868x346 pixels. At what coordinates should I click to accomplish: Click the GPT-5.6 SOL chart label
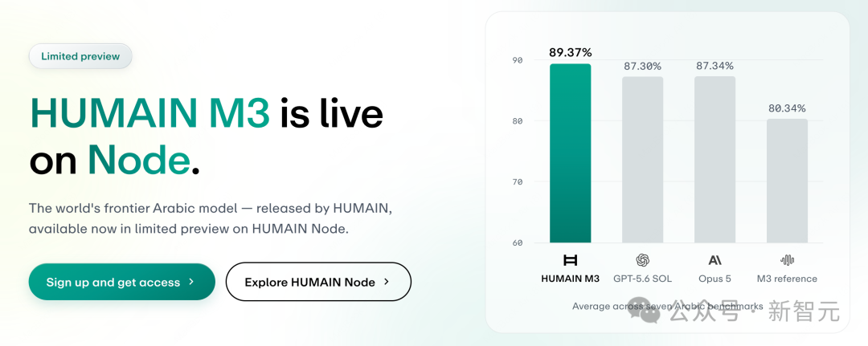pos(642,279)
